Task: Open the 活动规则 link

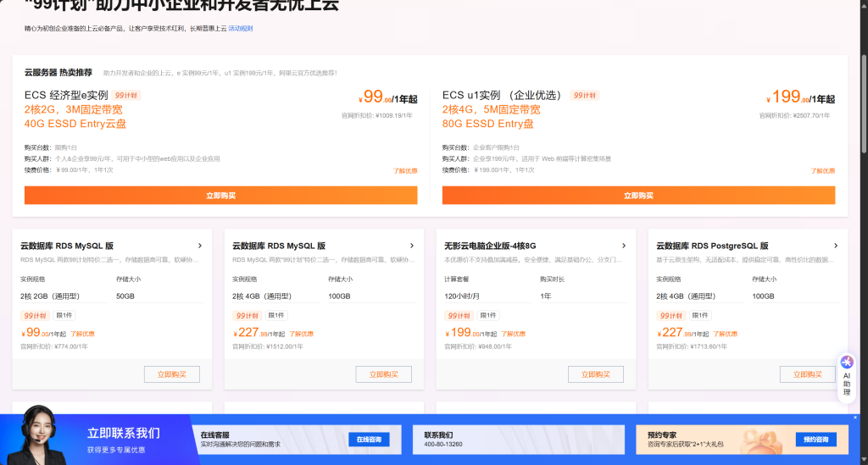Action: [x=241, y=28]
